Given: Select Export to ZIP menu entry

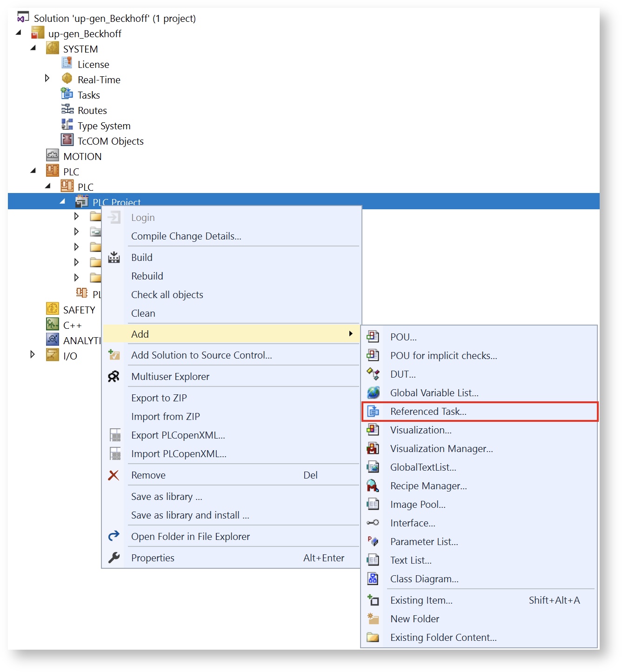Looking at the screenshot, I should pos(159,398).
